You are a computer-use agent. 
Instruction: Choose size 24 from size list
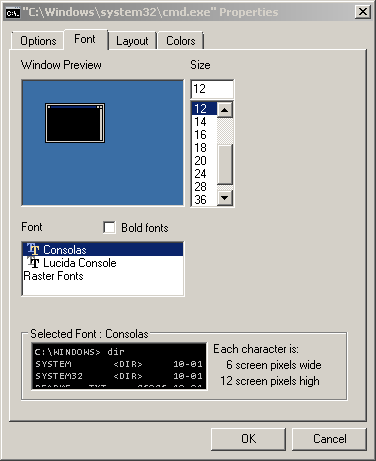(x=204, y=174)
